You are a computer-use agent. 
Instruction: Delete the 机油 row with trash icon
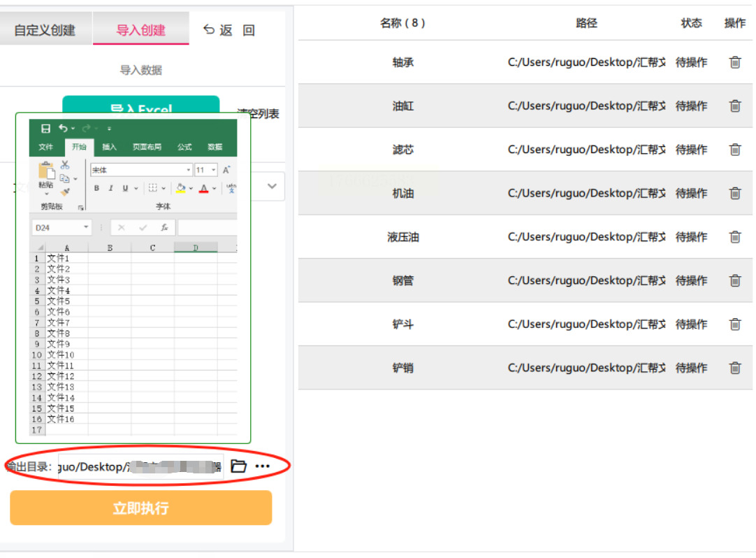(735, 193)
